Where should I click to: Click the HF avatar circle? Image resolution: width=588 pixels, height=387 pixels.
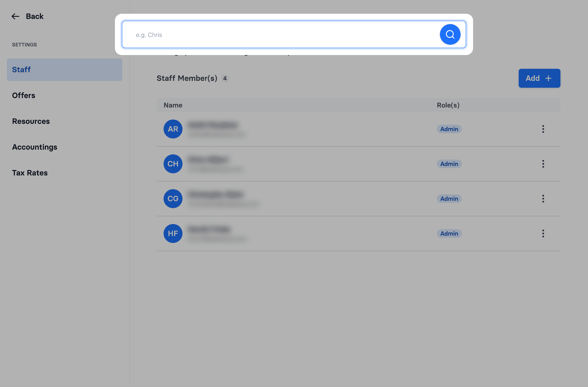point(173,233)
